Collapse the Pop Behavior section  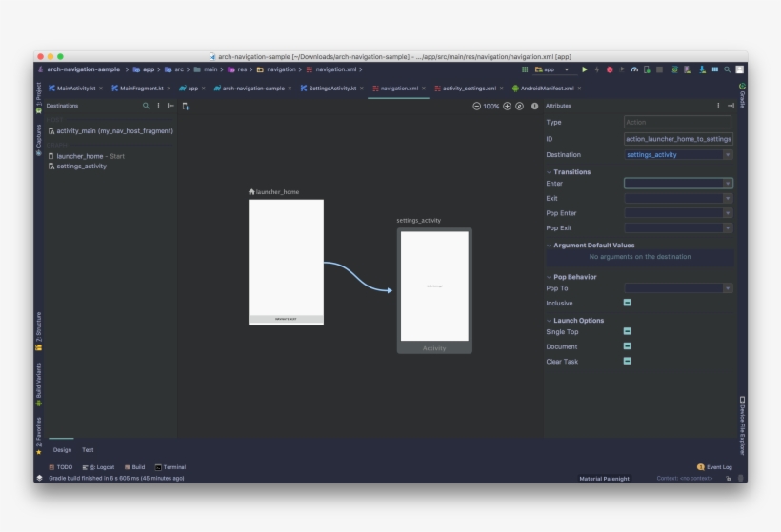[549, 277]
